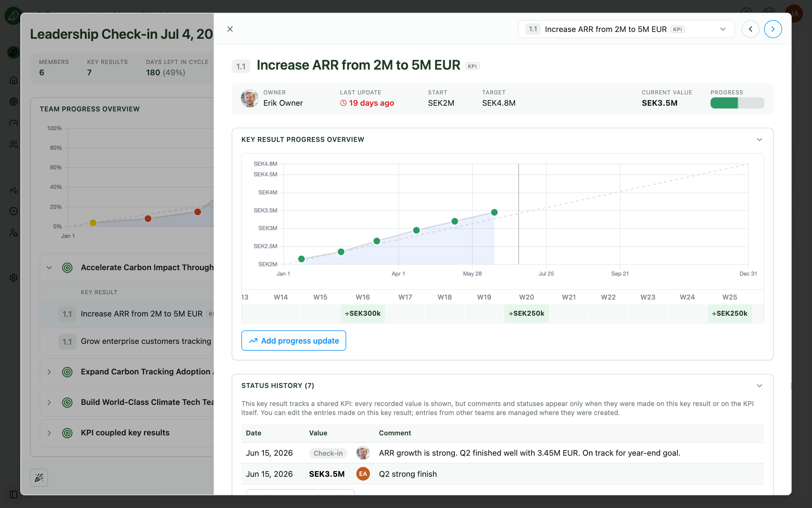The height and width of the screenshot is (508, 812).
Task: Click the latest green chart data point
Action: click(494, 212)
